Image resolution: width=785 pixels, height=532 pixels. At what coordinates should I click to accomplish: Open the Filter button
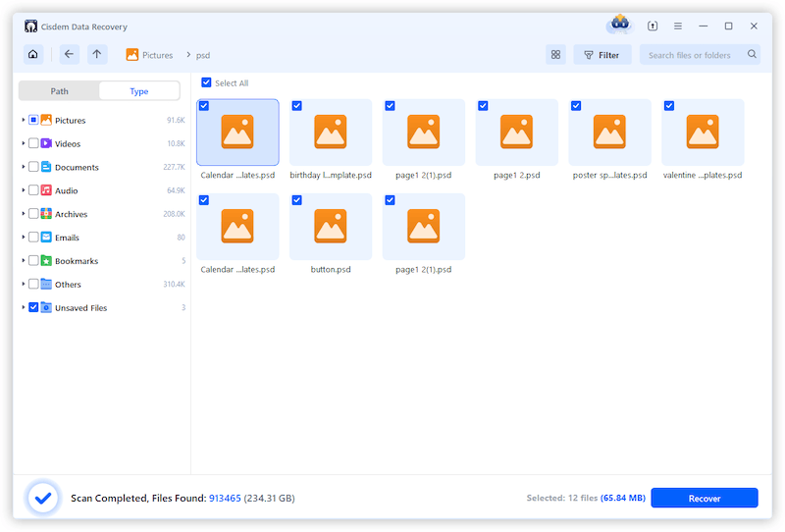[602, 55]
